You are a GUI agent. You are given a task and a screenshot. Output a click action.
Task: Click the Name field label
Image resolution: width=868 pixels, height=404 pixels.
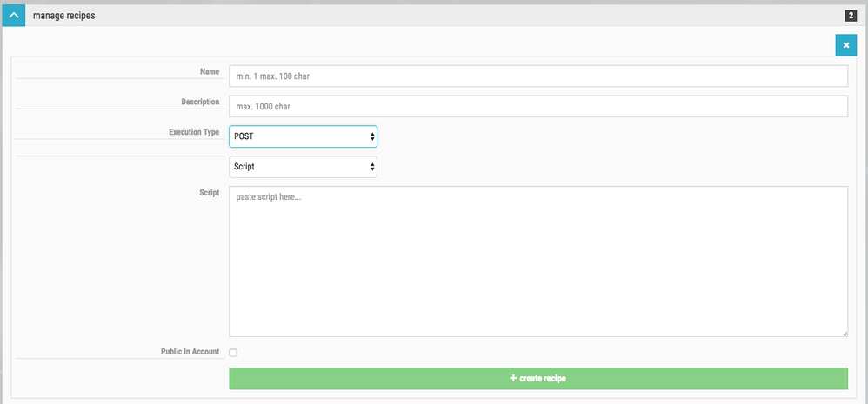(x=210, y=72)
